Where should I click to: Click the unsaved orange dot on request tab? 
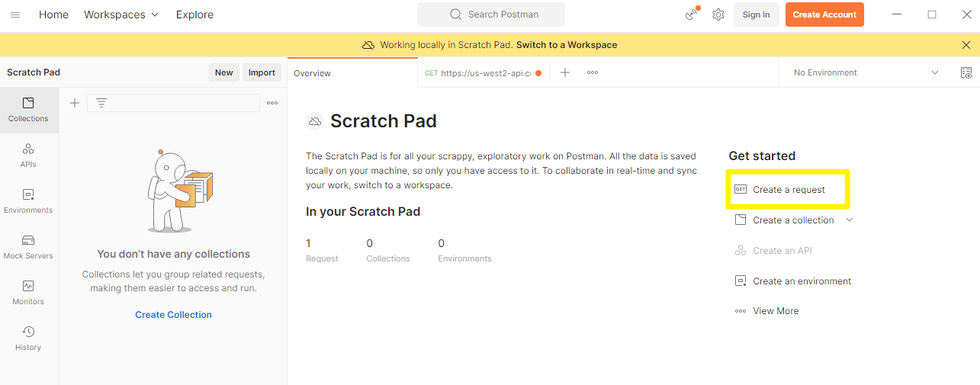(538, 73)
